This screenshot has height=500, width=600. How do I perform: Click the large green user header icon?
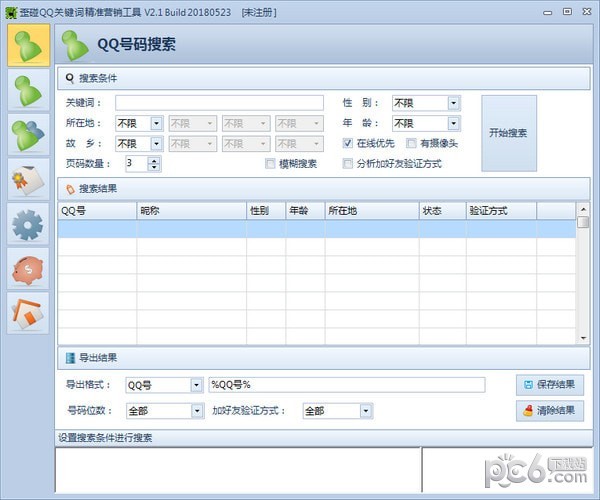(75, 46)
